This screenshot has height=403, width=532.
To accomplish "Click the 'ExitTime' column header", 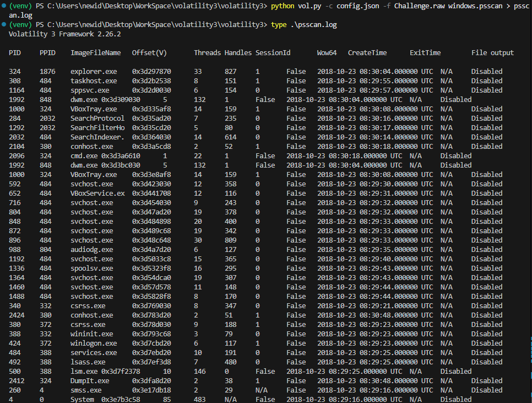I will point(425,52).
